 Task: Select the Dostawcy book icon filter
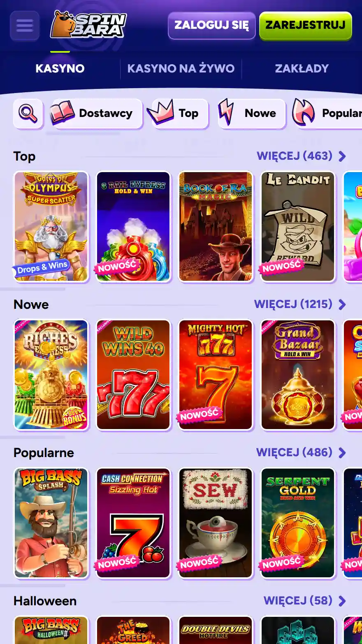[x=63, y=113]
